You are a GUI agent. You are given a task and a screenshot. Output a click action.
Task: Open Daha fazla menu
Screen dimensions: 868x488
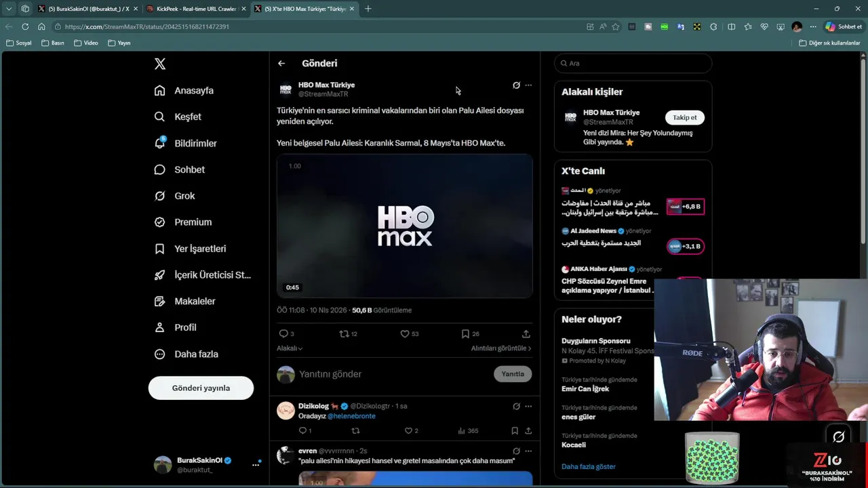(x=186, y=354)
